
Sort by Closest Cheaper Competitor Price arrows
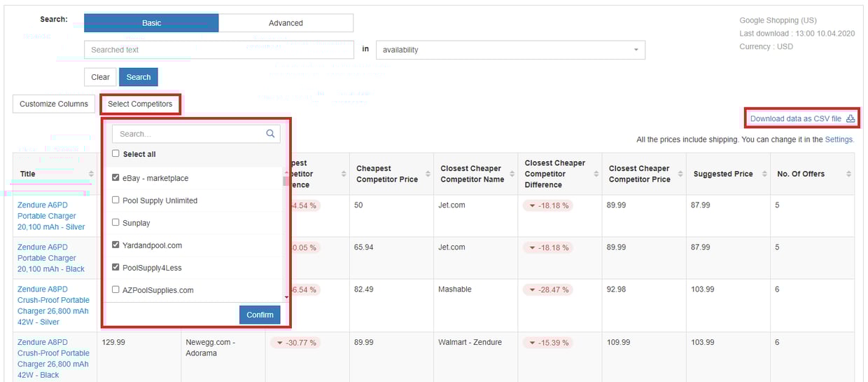(680, 174)
